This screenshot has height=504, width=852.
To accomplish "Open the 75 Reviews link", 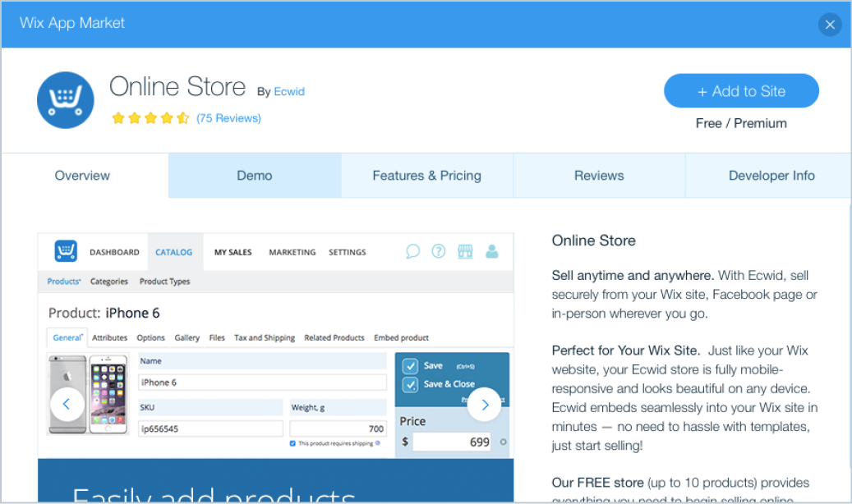I will pos(228,118).
